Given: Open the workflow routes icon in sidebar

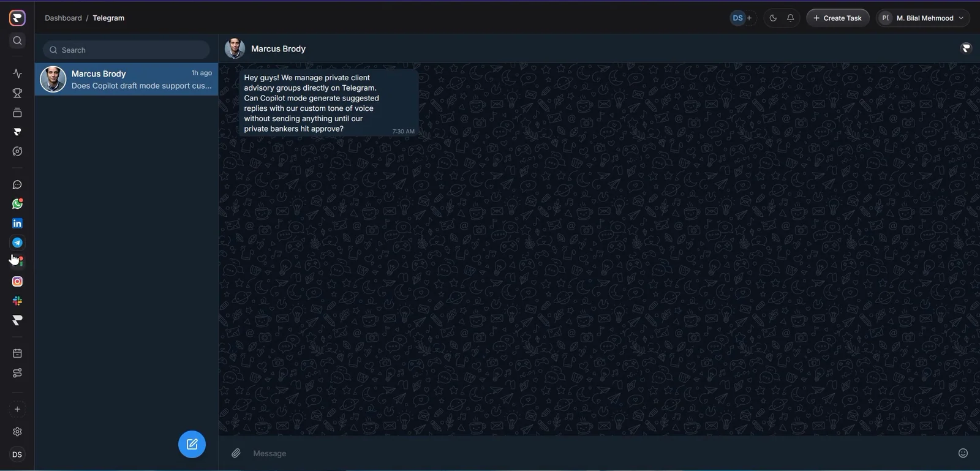Looking at the screenshot, I should (17, 373).
